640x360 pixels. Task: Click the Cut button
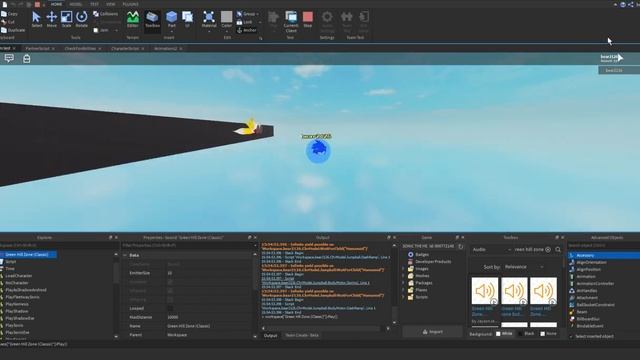tap(8, 22)
